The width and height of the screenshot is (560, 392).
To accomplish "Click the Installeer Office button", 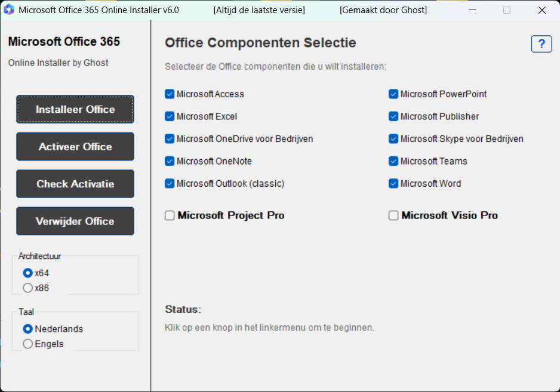I will click(75, 109).
